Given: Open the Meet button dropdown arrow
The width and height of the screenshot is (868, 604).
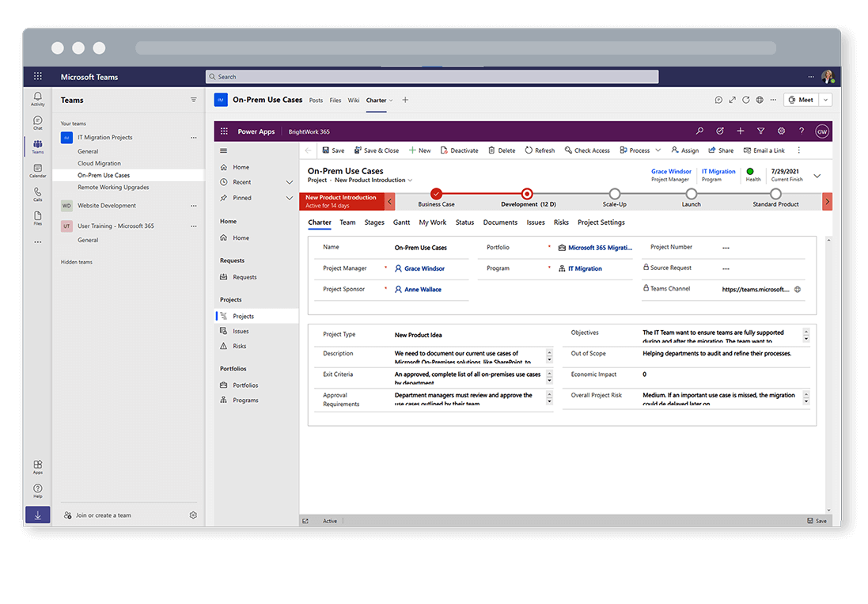Looking at the screenshot, I should tap(825, 100).
